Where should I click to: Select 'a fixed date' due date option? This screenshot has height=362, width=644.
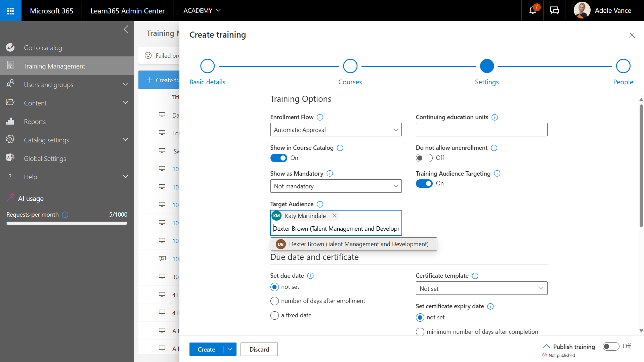tap(274, 315)
